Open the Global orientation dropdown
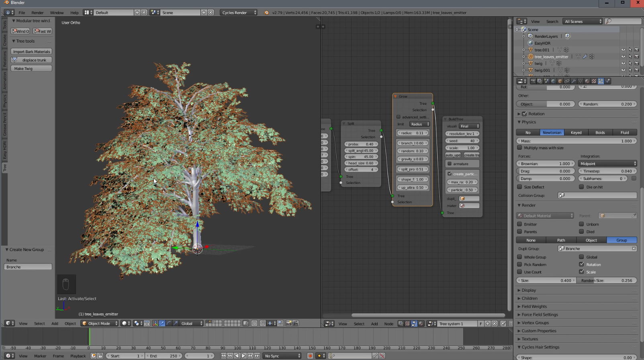The height and width of the screenshot is (360, 644). tap(191, 323)
